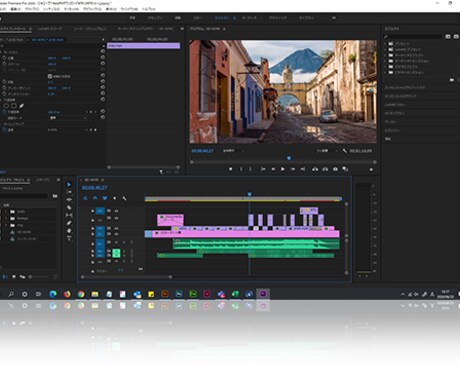Viewport: 460px width, 380px height.
Task: Switch to Editing workspace tab
Action: coord(178,18)
